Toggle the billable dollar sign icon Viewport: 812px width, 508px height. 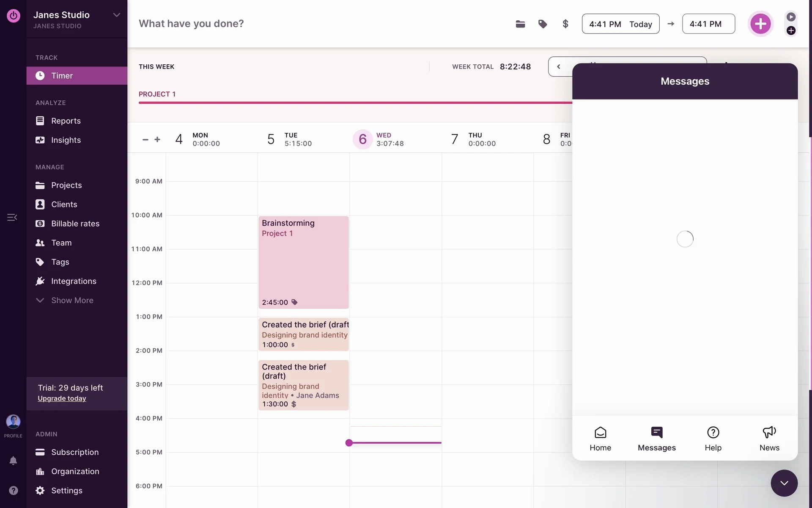tap(565, 24)
